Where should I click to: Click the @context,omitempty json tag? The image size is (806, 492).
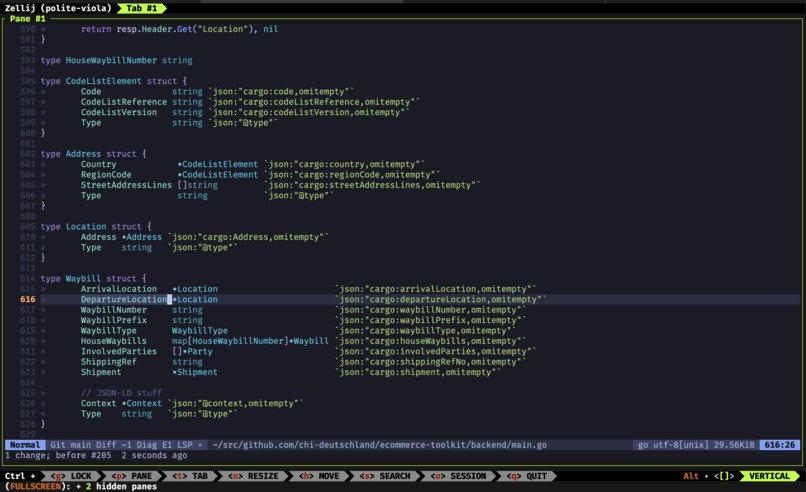point(235,403)
